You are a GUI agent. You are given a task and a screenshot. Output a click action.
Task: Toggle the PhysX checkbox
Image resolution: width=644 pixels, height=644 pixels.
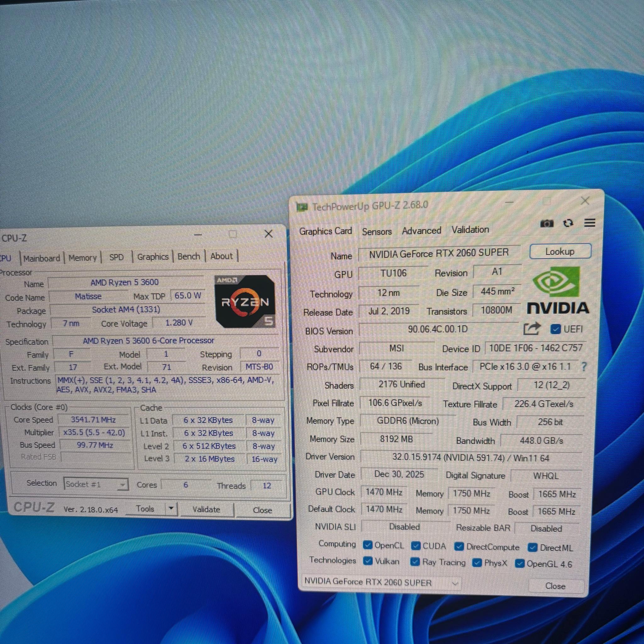coord(477,563)
